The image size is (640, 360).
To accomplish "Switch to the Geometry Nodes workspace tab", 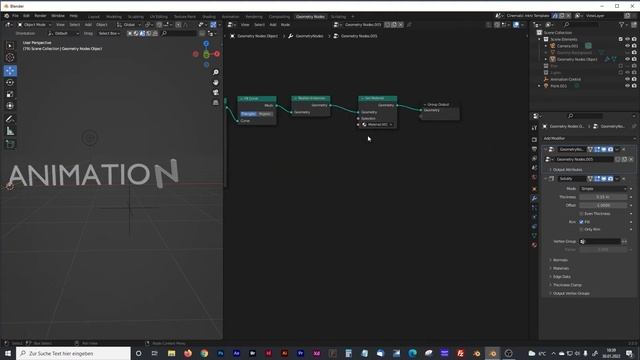I will 310,17.
